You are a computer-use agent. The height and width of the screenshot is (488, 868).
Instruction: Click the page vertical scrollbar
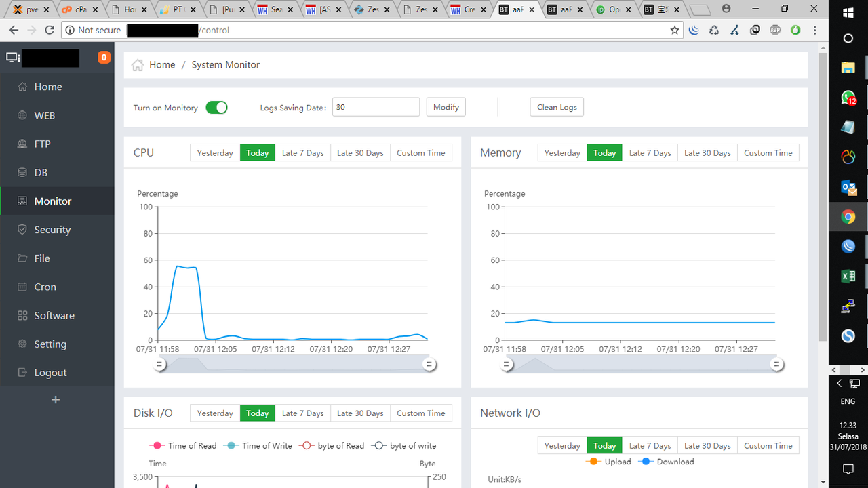point(823,197)
